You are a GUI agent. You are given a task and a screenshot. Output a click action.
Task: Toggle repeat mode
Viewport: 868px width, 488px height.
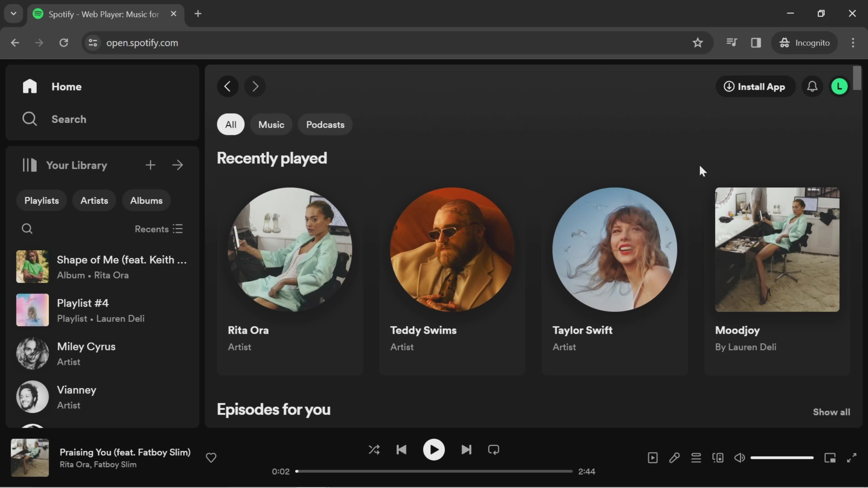point(493,450)
